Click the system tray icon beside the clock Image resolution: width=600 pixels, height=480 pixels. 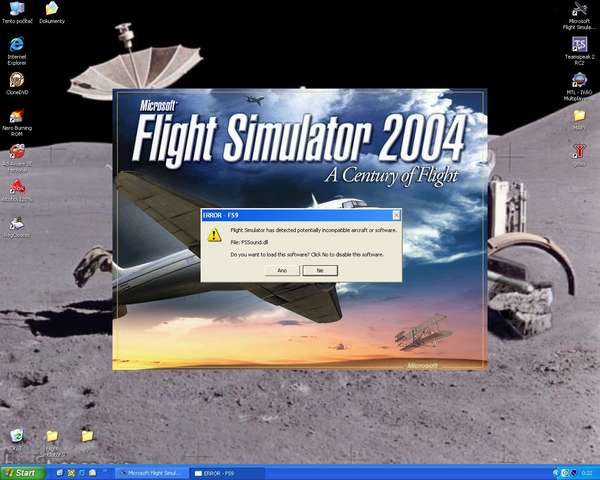point(574,473)
